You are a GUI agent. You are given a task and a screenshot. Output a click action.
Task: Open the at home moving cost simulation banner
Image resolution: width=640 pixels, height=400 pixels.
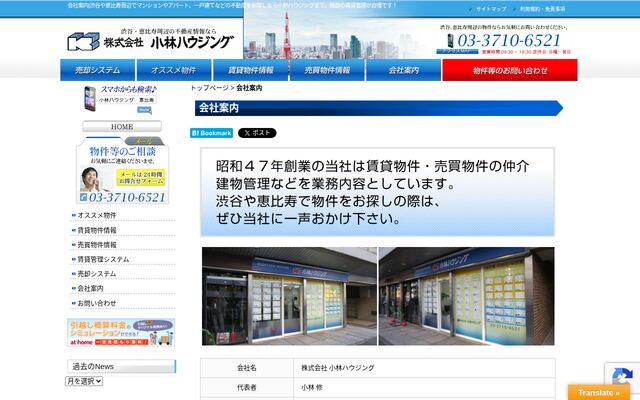[x=121, y=332]
